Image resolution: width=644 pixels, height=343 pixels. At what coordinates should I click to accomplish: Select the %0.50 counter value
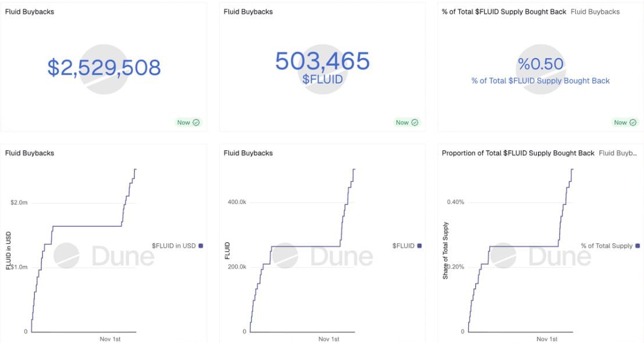tap(540, 64)
